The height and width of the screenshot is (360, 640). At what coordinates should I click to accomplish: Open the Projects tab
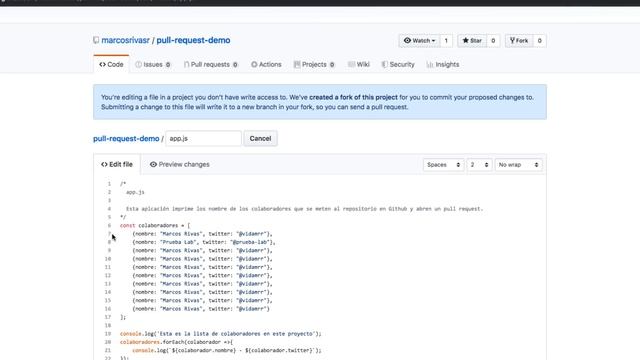pos(314,64)
